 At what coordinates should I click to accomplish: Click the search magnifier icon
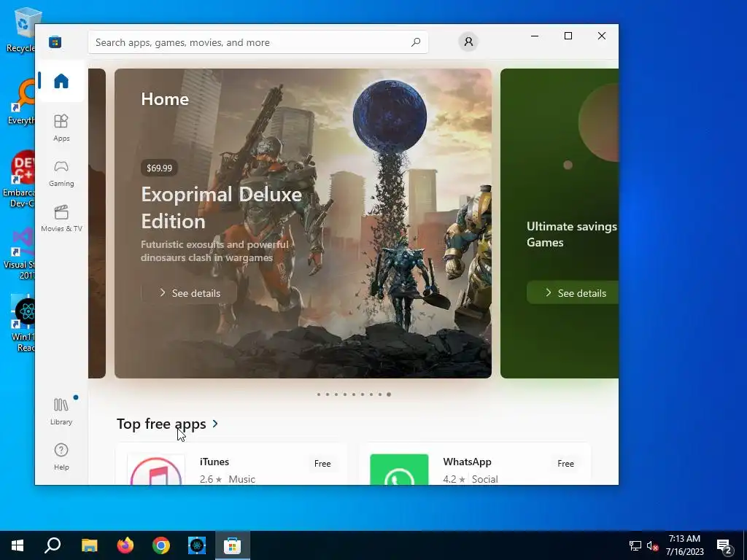(415, 42)
